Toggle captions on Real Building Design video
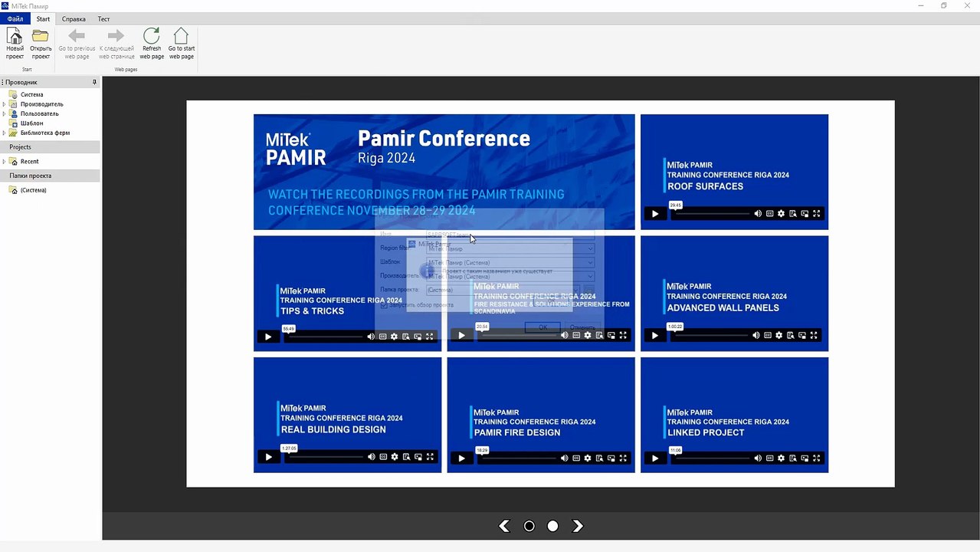 point(383,457)
